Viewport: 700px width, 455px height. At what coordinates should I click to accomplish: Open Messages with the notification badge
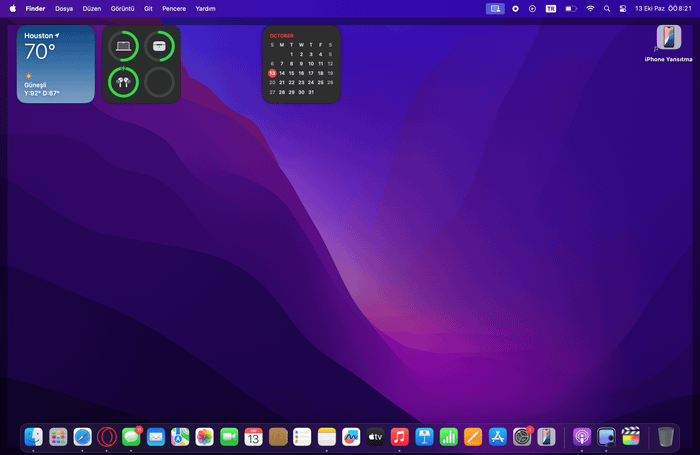tap(131, 437)
